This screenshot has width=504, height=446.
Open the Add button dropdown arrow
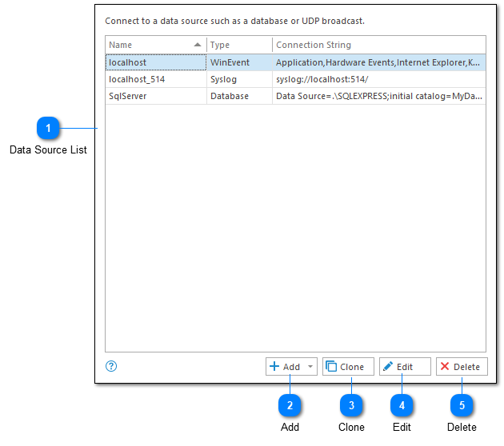(310, 367)
